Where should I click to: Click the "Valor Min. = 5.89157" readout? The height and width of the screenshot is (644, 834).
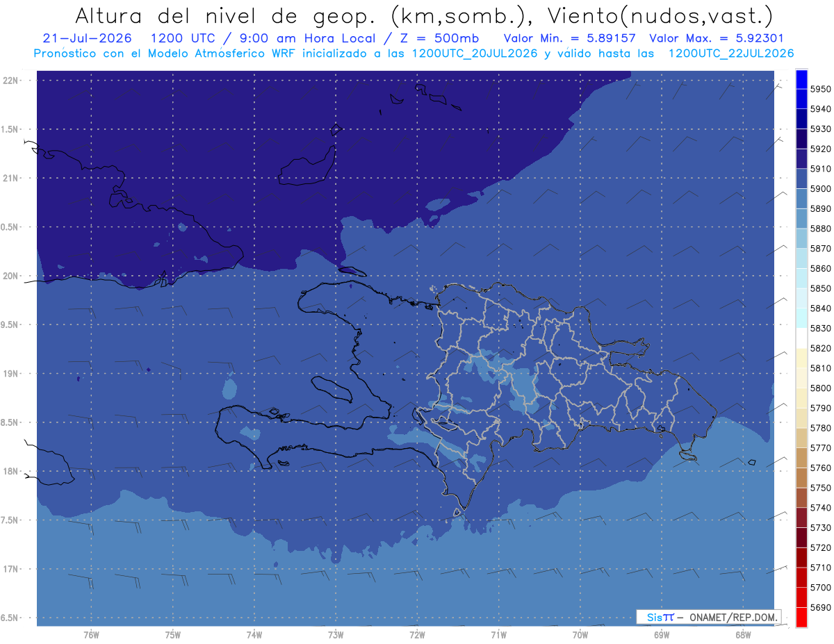569,38
